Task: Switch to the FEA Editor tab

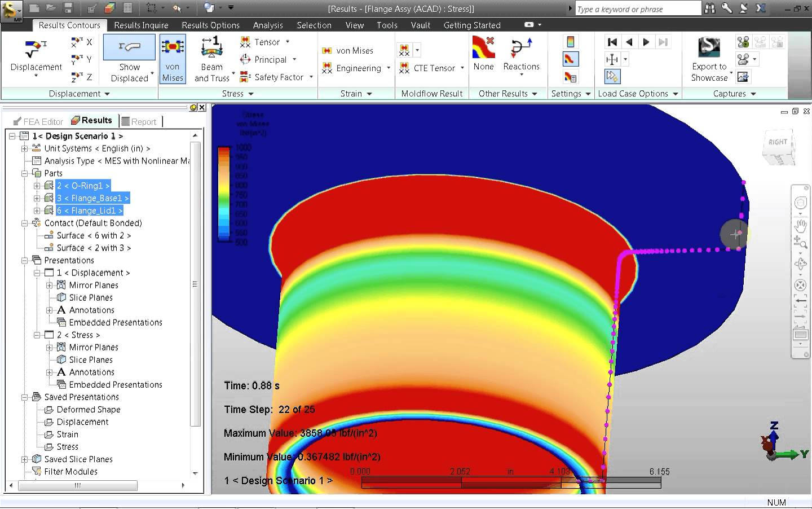Action: pyautogui.click(x=38, y=121)
